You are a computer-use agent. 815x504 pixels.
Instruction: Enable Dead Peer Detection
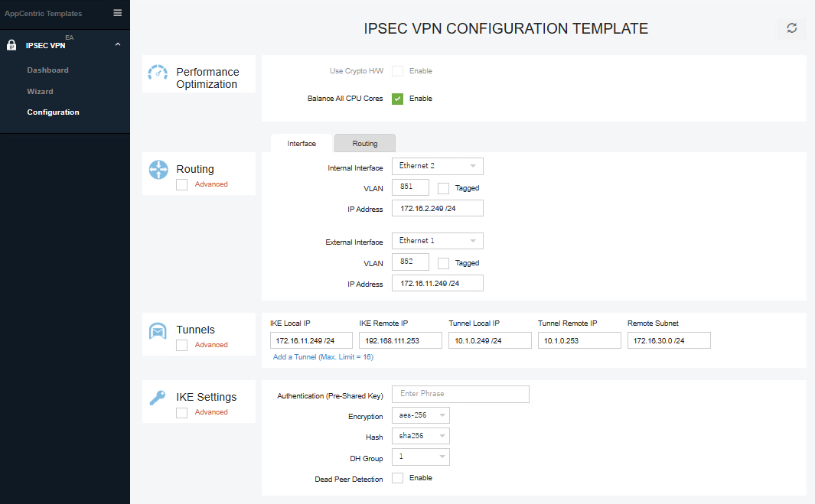tap(397, 477)
